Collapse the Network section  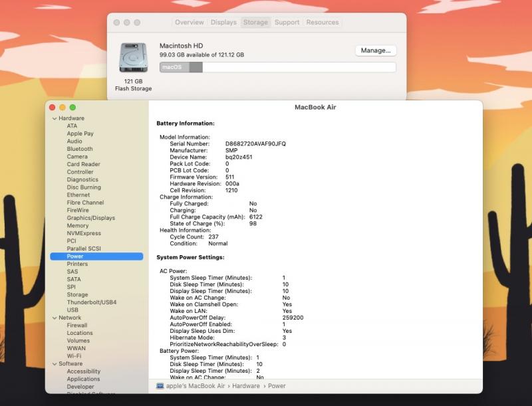55,318
